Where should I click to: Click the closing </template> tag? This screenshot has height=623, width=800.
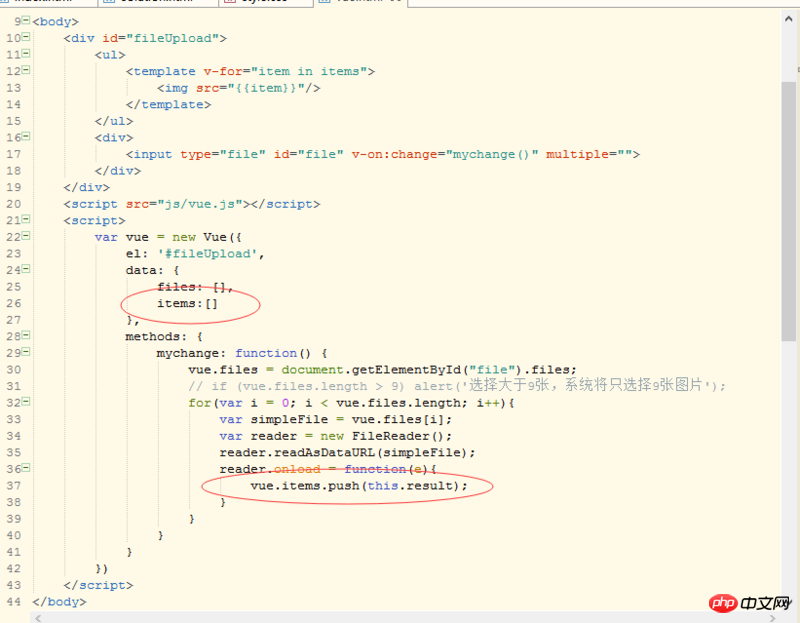168,105
